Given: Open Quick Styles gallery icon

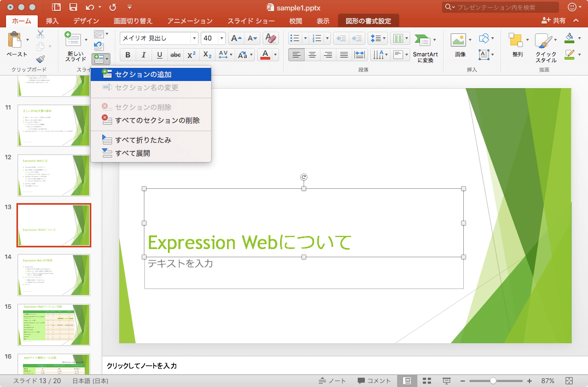Looking at the screenshot, I should tap(543, 41).
